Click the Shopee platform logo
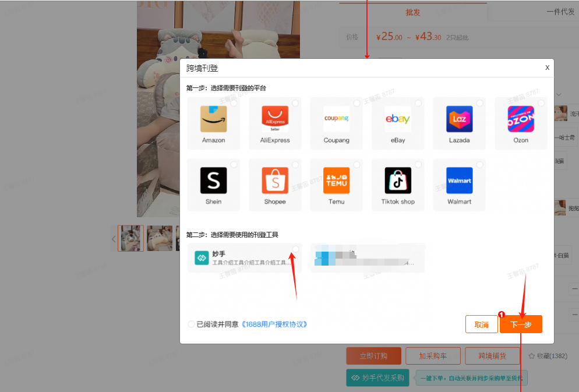 [x=275, y=180]
